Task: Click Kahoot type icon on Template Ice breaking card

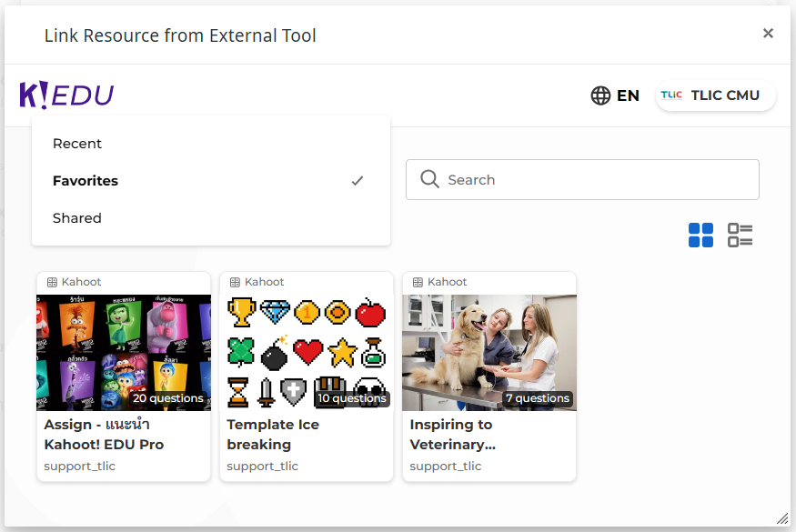Action: coord(236,283)
